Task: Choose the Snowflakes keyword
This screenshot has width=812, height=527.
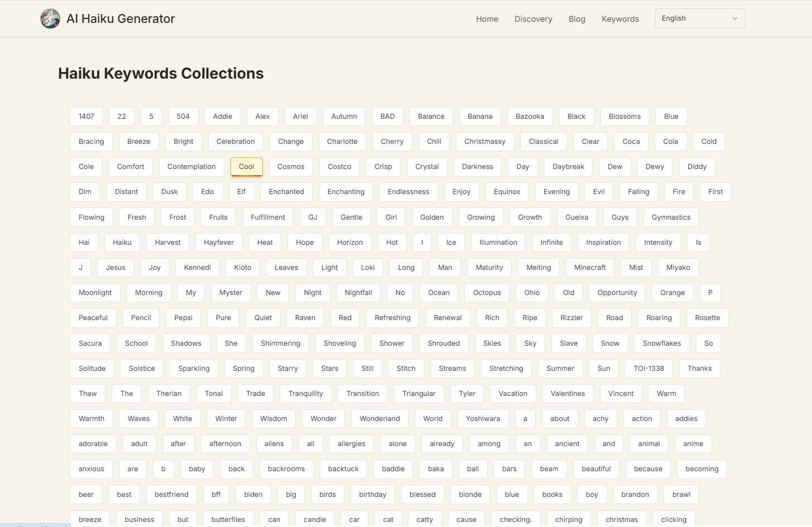Action: 661,344
